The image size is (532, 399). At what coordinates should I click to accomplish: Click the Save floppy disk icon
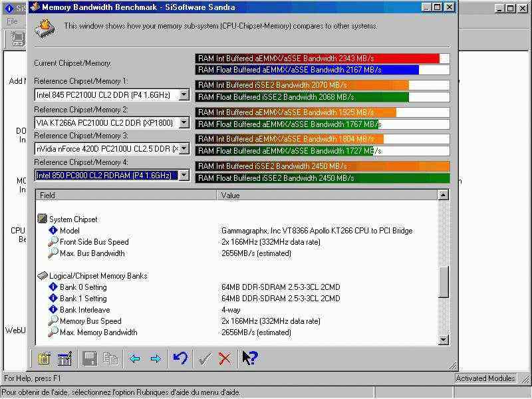(90, 358)
